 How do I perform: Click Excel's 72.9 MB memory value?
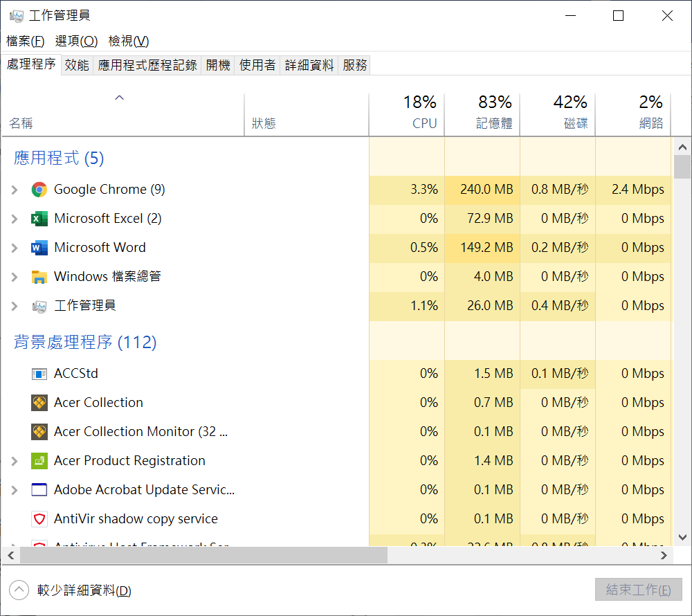tap(490, 219)
